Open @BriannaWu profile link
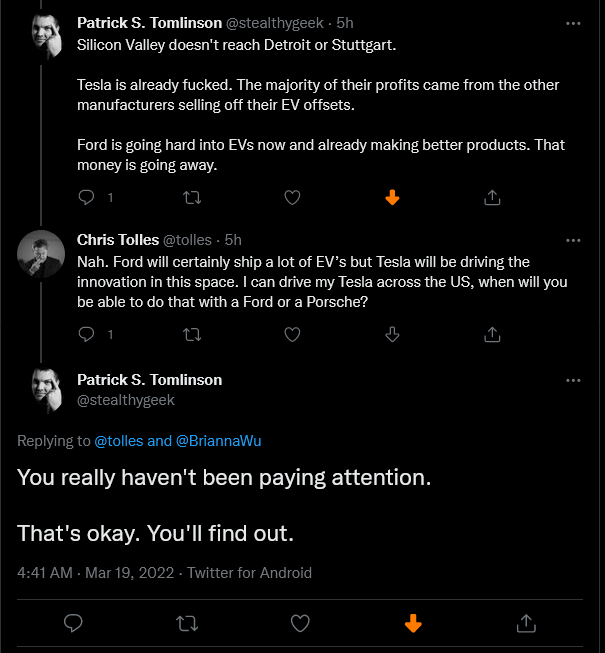The height and width of the screenshot is (653, 605). click(x=219, y=441)
